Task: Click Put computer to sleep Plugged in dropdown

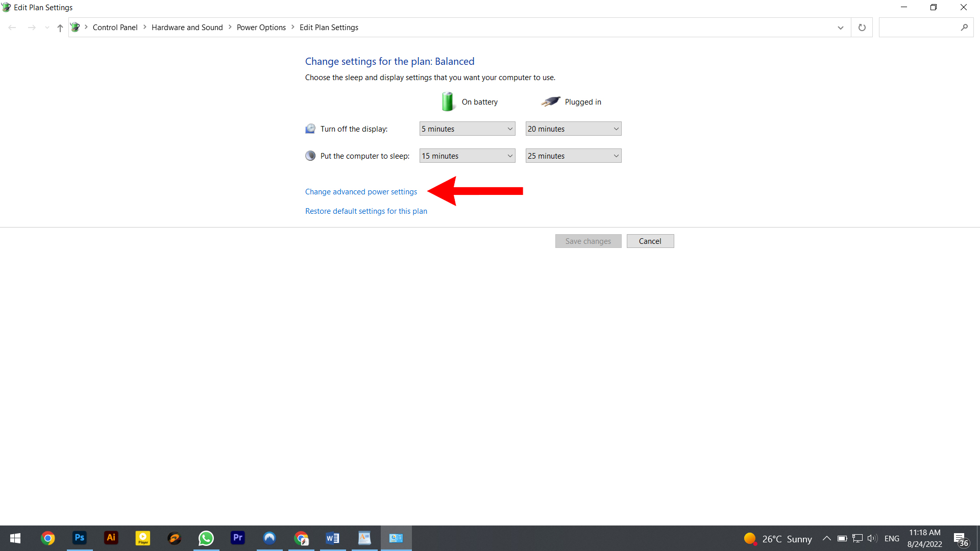Action: pos(574,156)
